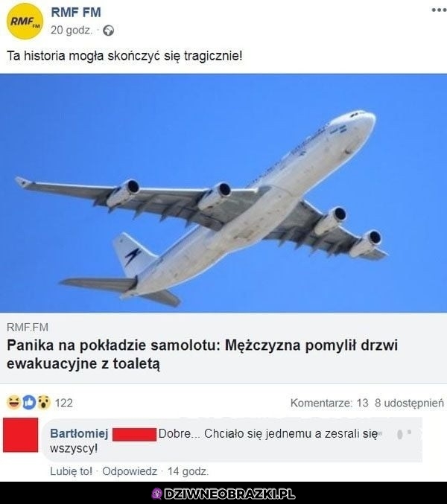
Task: Open the RMF FM page name link
Action: [x=76, y=12]
